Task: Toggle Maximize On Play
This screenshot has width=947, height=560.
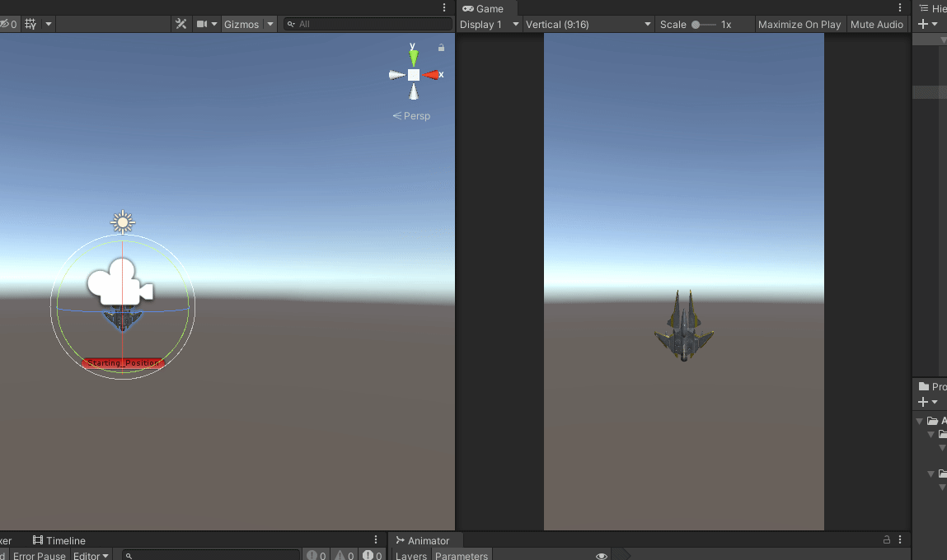Action: tap(799, 24)
